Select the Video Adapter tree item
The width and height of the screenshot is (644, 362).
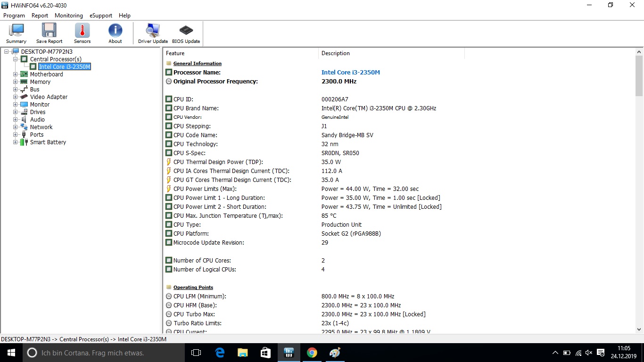(x=49, y=97)
